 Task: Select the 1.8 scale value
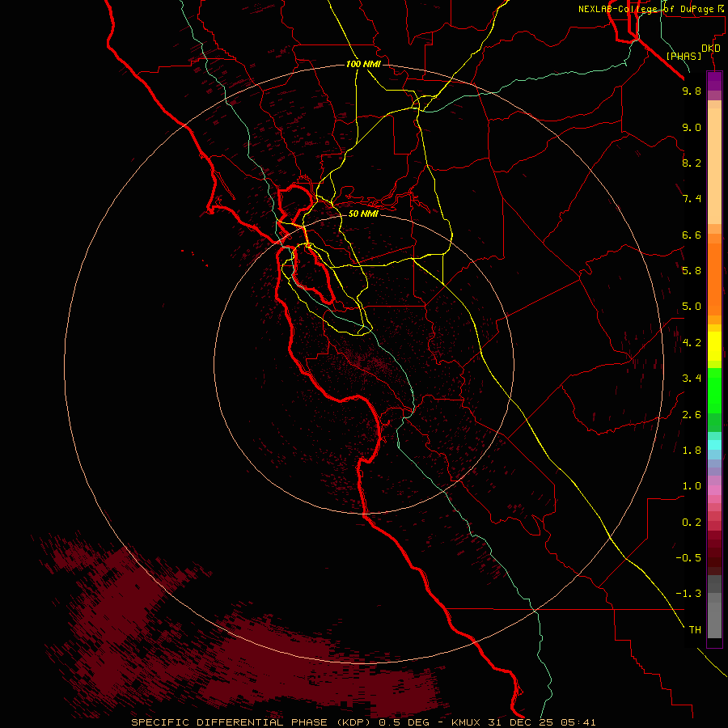[x=692, y=451]
